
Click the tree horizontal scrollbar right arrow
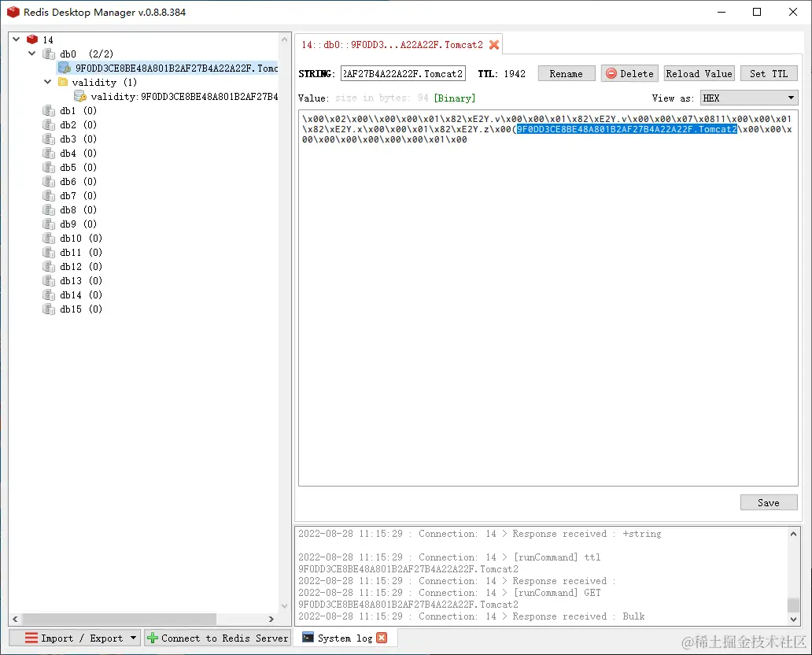pos(271,619)
